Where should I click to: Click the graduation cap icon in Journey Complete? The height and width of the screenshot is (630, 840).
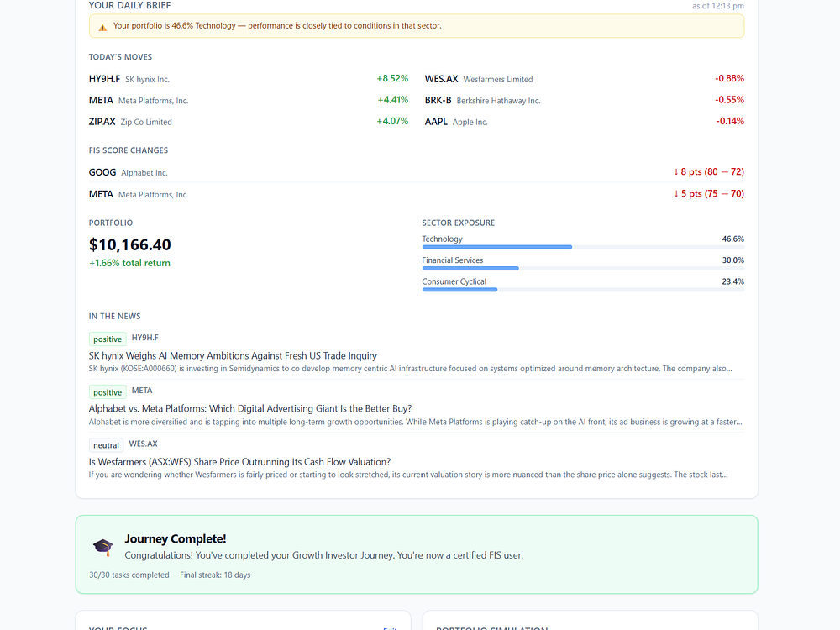[x=102, y=547]
